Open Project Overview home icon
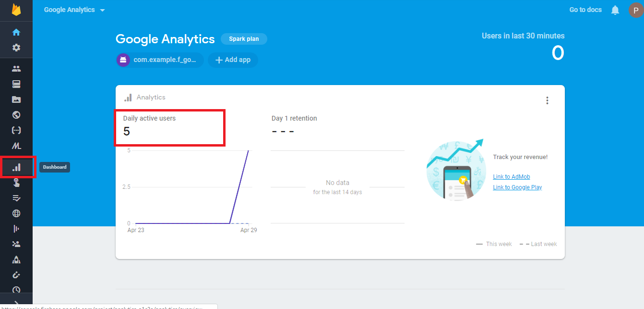 pyautogui.click(x=16, y=32)
